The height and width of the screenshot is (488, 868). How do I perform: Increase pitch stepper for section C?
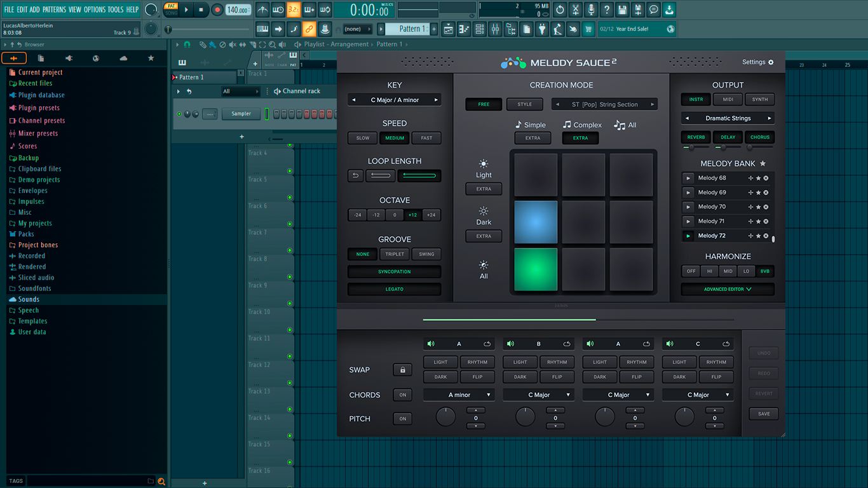(714, 410)
